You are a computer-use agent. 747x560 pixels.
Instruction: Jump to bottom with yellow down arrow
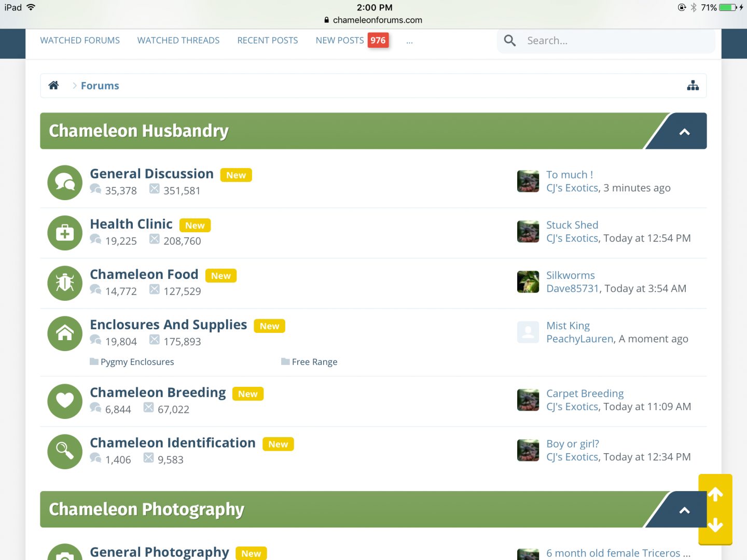point(715,525)
